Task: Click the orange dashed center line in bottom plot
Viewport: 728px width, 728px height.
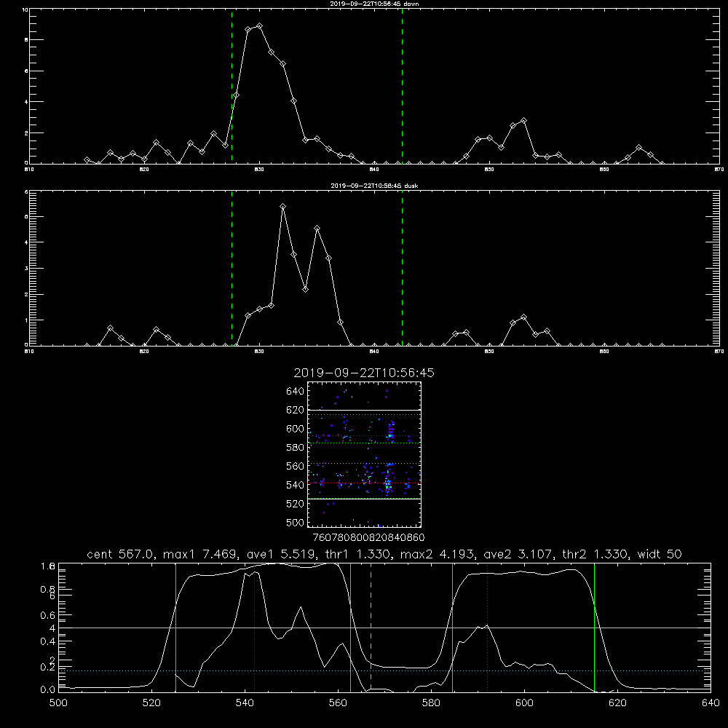Action: (x=371, y=628)
